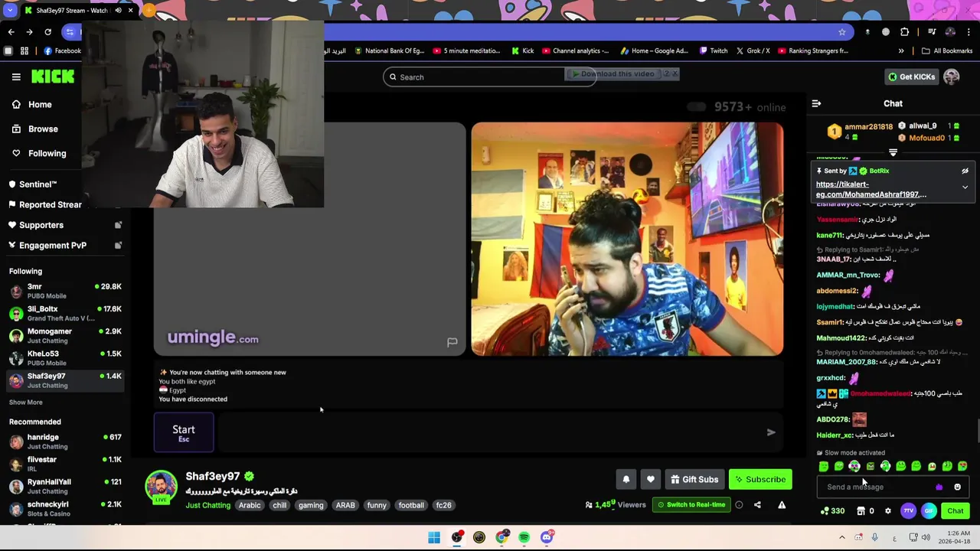Open Supporters sidebar entry
The image size is (980, 551).
[41, 225]
